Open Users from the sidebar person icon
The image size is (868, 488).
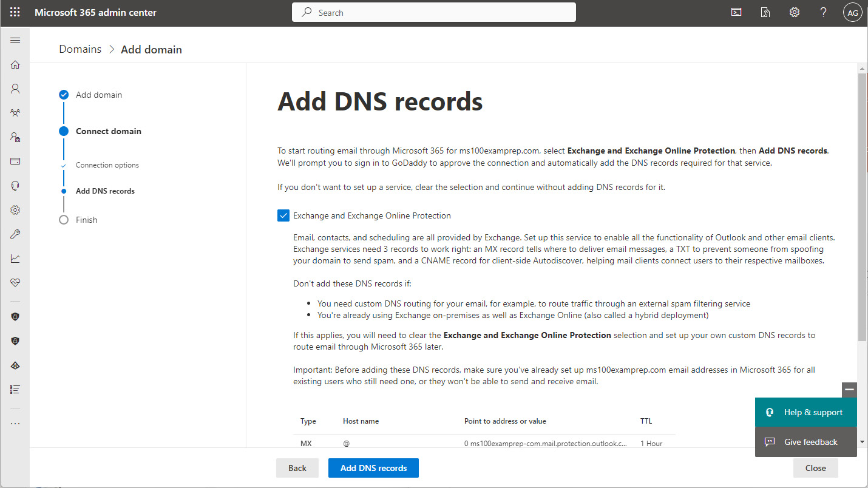15,89
